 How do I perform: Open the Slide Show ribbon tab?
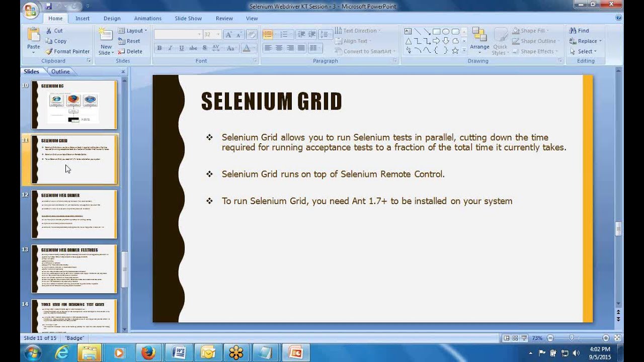[188, 18]
